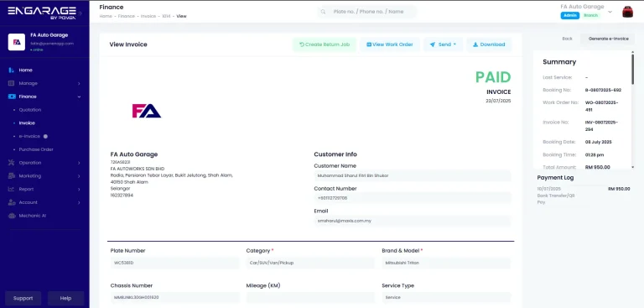The height and width of the screenshot is (308, 644).
Task: Click the Marketing icon in sidebar
Action: pyautogui.click(x=12, y=176)
